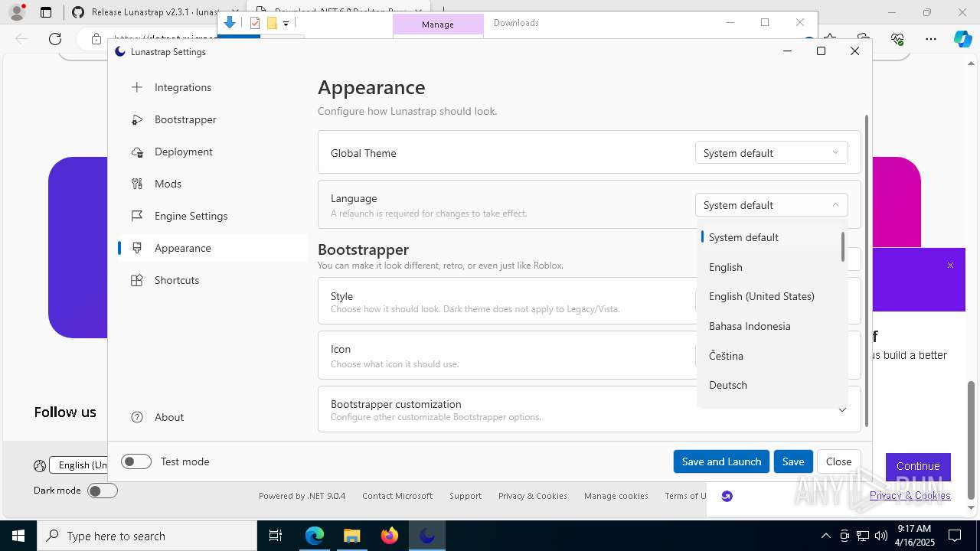Click the Integrations plus icon in sidebar
The height and width of the screenshot is (551, 980).
point(137,87)
